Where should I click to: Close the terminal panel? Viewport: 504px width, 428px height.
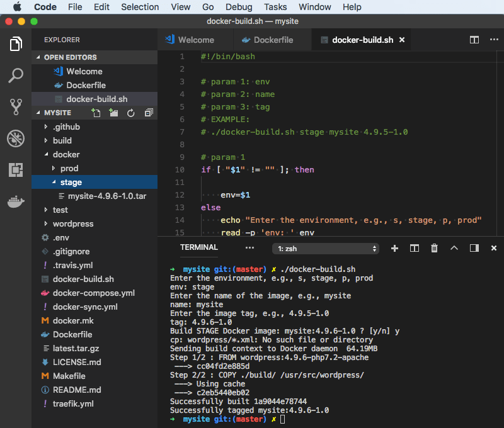[494, 248]
